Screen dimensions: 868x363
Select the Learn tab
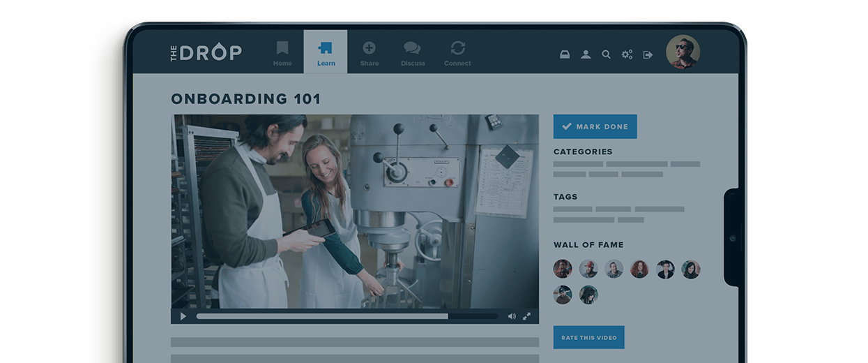tap(326, 53)
